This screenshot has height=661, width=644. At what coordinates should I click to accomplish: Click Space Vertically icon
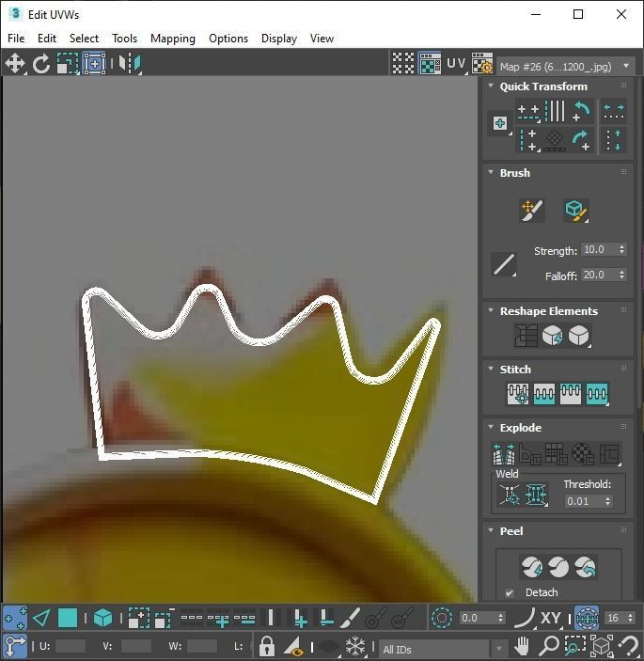614,141
